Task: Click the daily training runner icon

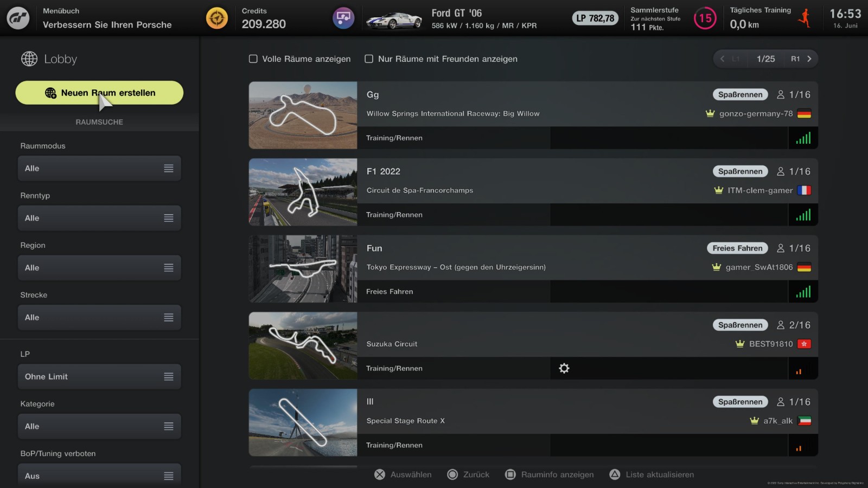Action: click(x=805, y=18)
